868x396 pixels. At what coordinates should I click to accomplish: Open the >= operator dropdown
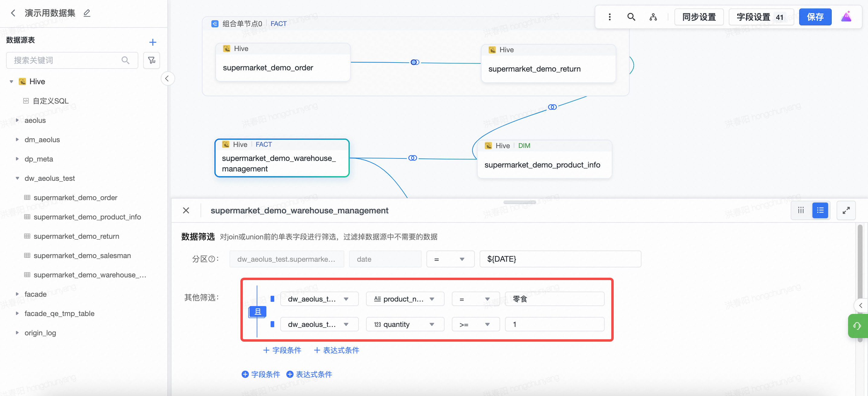point(475,324)
